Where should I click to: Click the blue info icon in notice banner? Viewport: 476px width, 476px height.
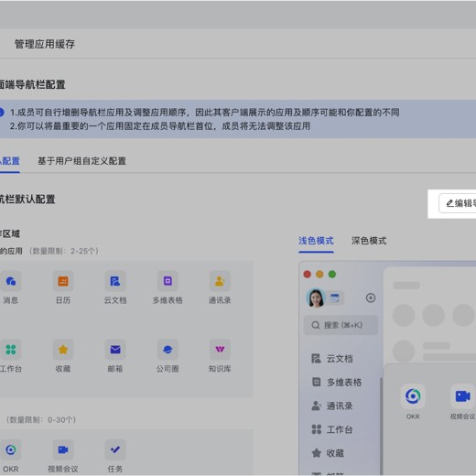click(1, 113)
